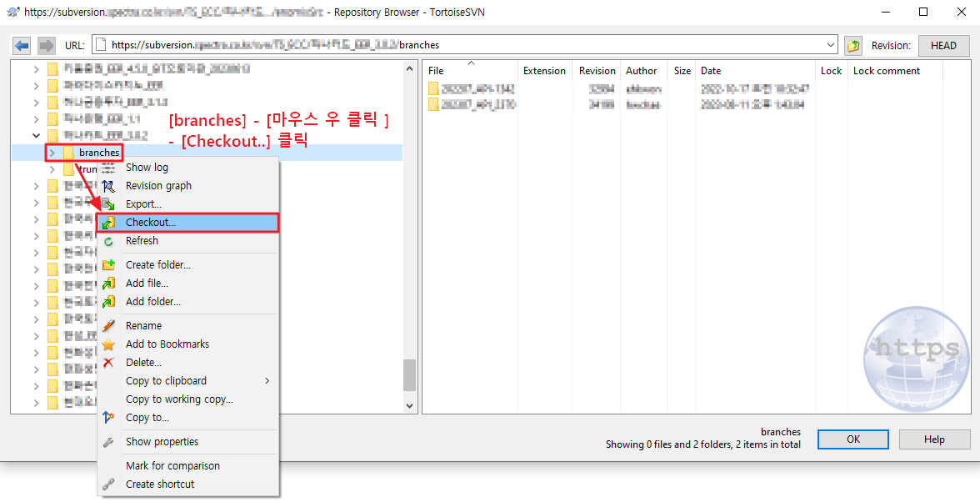Click the green Refresh icon
The height and width of the screenshot is (502, 980).
108,241
